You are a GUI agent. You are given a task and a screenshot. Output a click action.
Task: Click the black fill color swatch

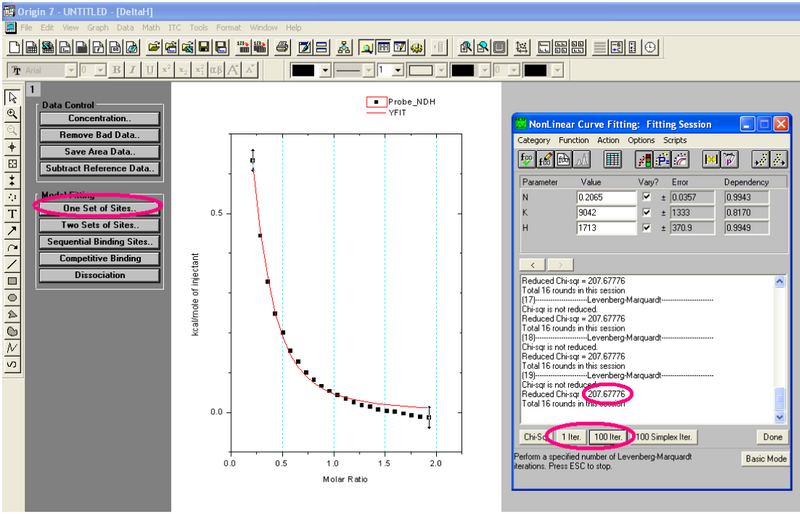point(463,70)
